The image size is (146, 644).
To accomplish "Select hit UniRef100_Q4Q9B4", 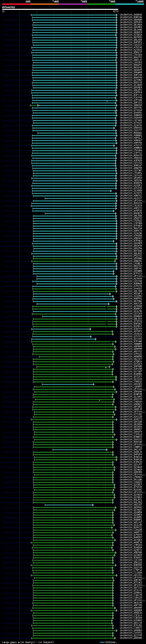I will pos(131,610).
